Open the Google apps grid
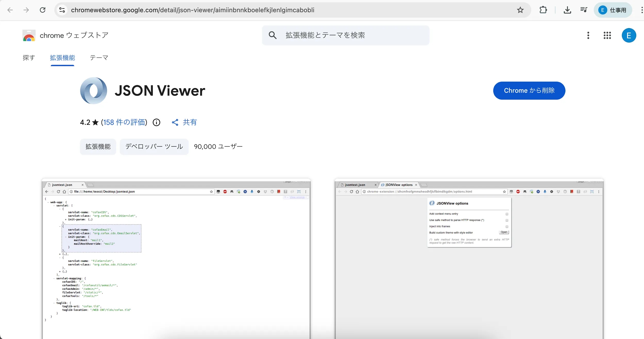Viewport: 644px width, 339px height. (x=607, y=35)
